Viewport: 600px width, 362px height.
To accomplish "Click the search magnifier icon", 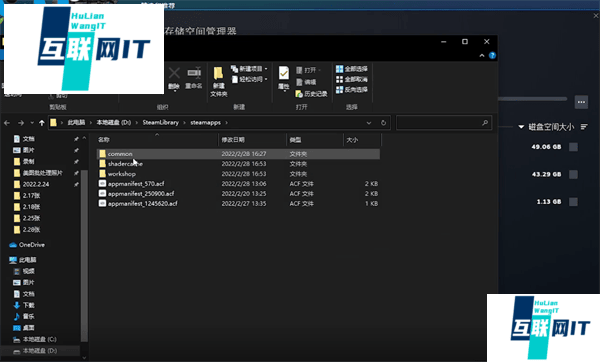I will coord(485,123).
